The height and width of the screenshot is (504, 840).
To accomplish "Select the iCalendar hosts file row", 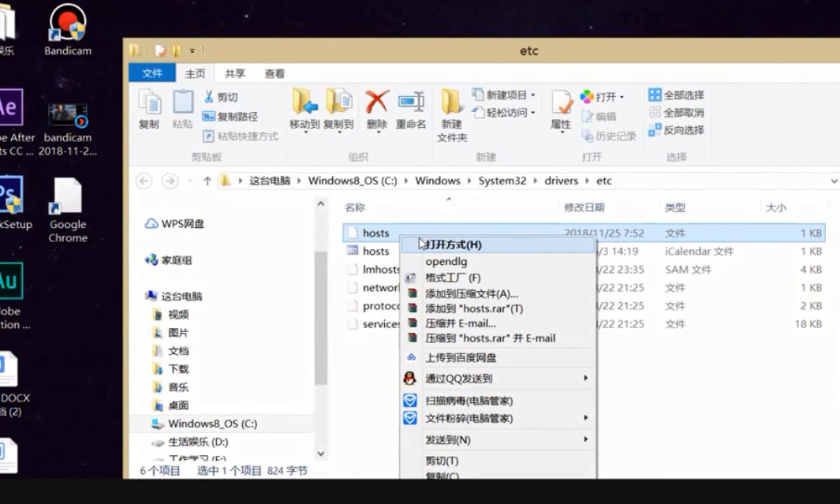I will (584, 251).
